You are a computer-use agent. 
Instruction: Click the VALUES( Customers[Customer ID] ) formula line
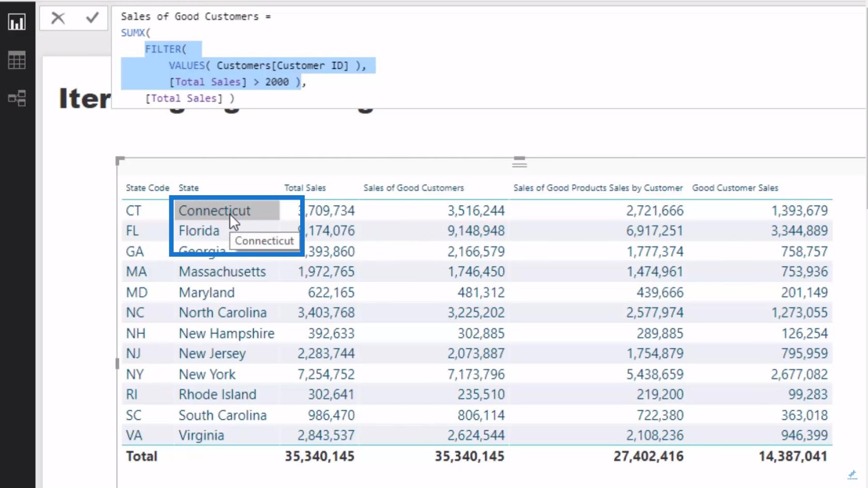(267, 66)
